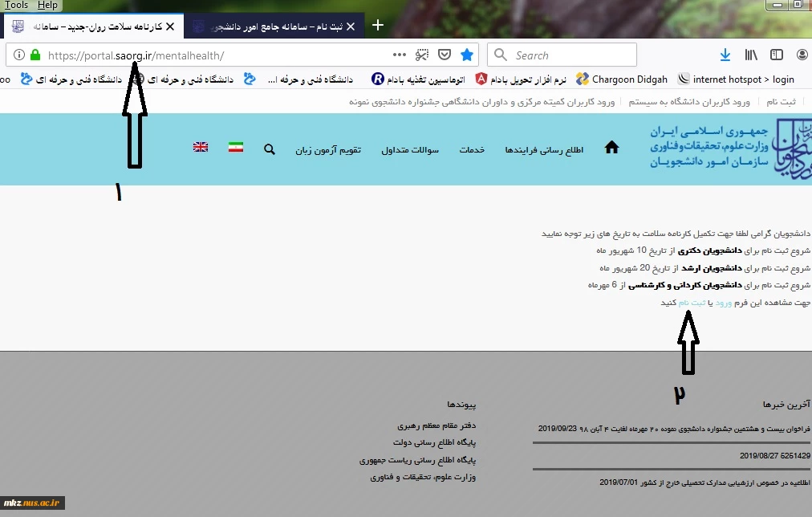Open internet hotspot > login bookmark
The width and height of the screenshot is (812, 517).
tap(735, 79)
